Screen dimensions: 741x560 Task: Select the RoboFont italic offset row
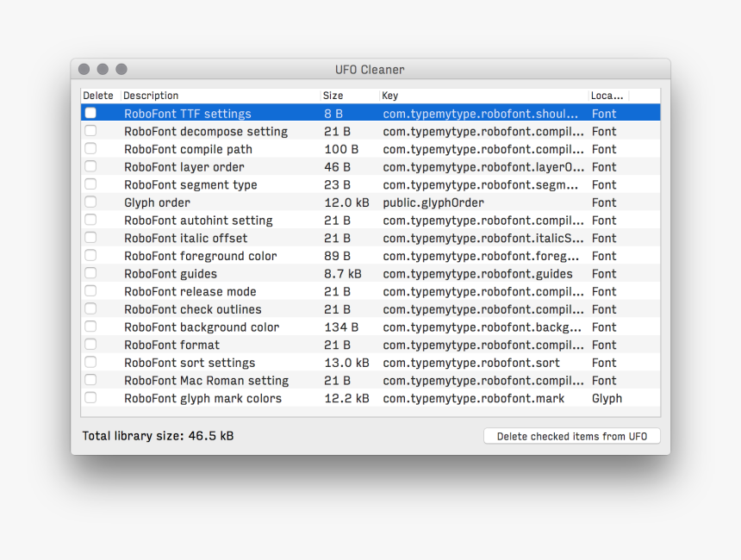click(x=370, y=238)
